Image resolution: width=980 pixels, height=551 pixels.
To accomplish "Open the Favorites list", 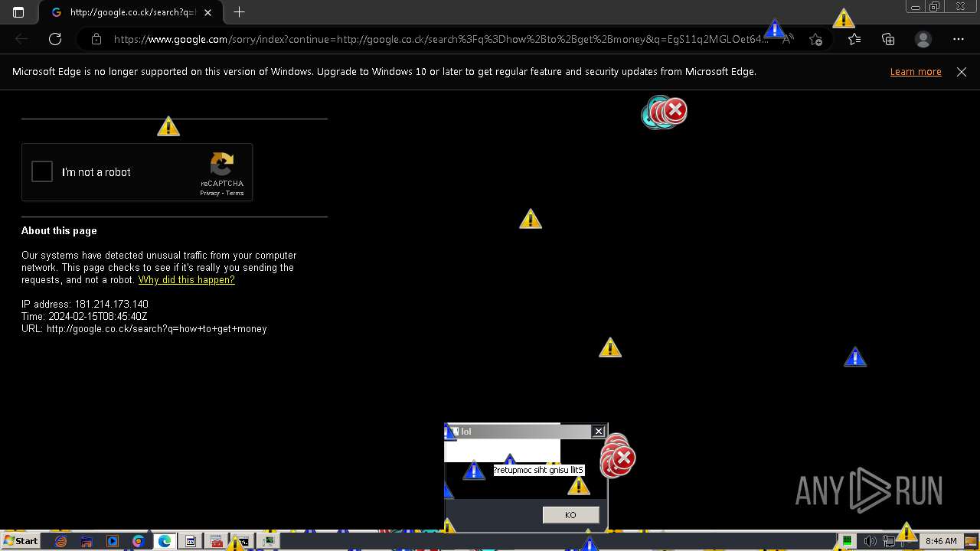I will (854, 39).
